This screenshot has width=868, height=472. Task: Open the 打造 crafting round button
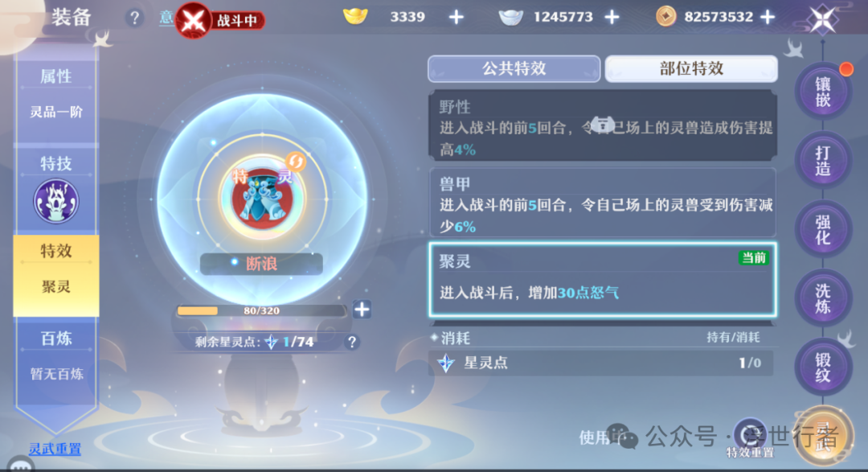coord(823,161)
